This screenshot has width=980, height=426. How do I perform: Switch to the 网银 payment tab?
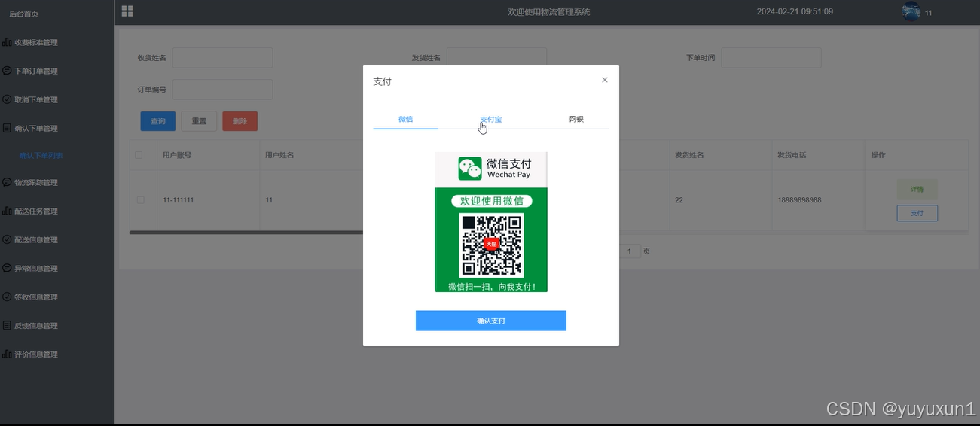pos(576,119)
